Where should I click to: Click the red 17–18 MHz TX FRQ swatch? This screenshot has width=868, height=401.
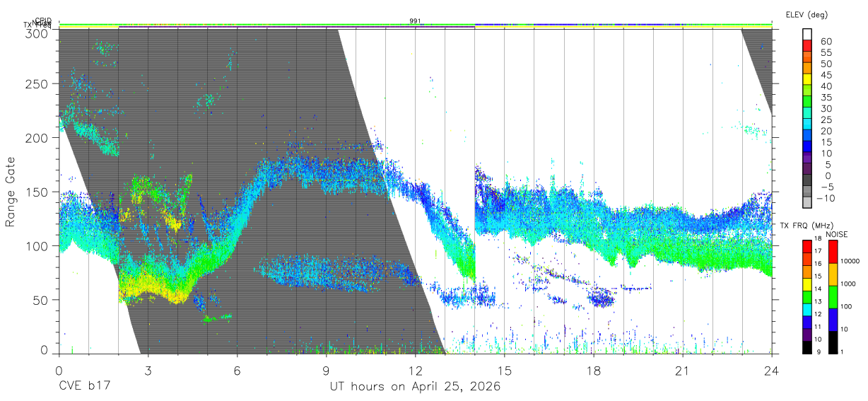point(807,247)
